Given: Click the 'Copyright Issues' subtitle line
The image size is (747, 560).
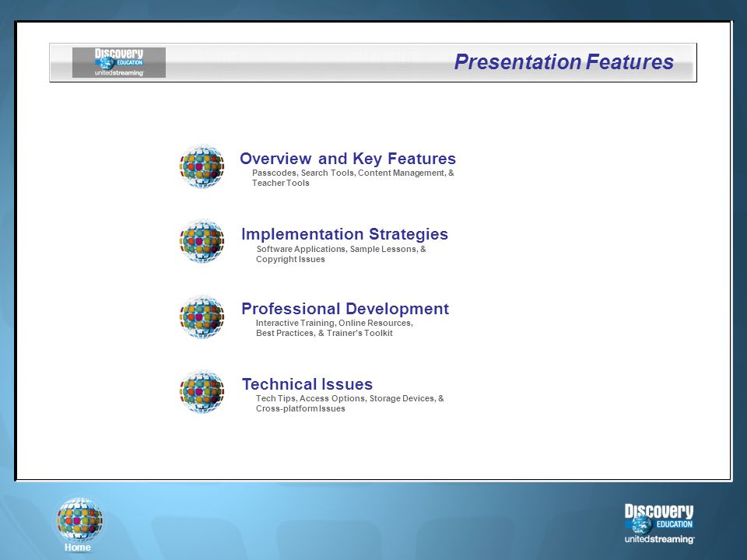Looking at the screenshot, I should pyautogui.click(x=290, y=259).
